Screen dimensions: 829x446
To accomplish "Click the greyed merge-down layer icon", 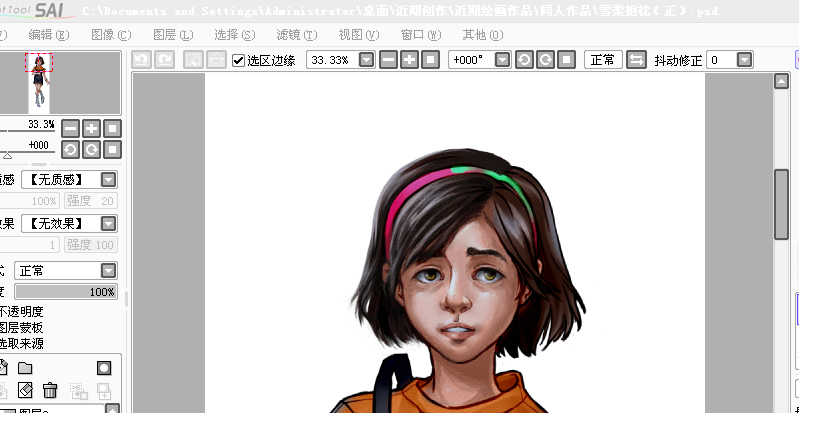I will pyautogui.click(x=79, y=391).
